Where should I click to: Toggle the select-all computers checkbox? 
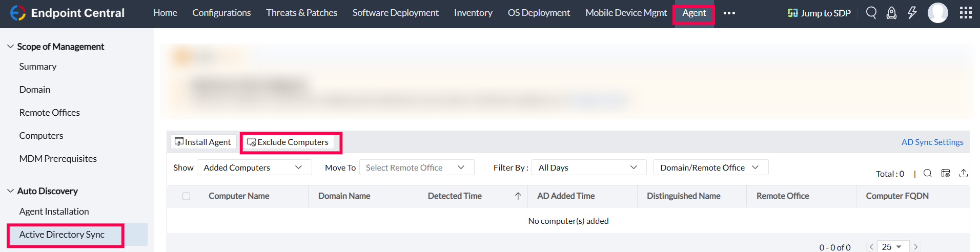[x=186, y=196]
